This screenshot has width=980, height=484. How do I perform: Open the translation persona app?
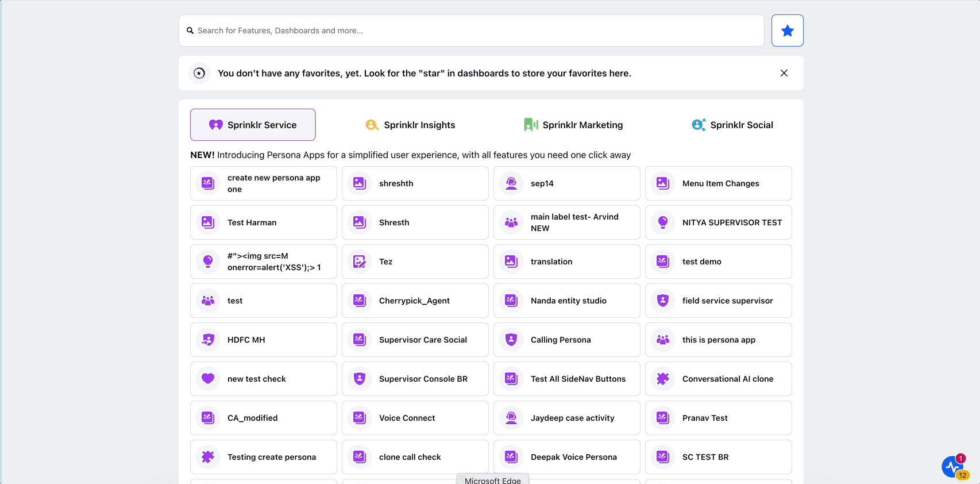point(567,262)
